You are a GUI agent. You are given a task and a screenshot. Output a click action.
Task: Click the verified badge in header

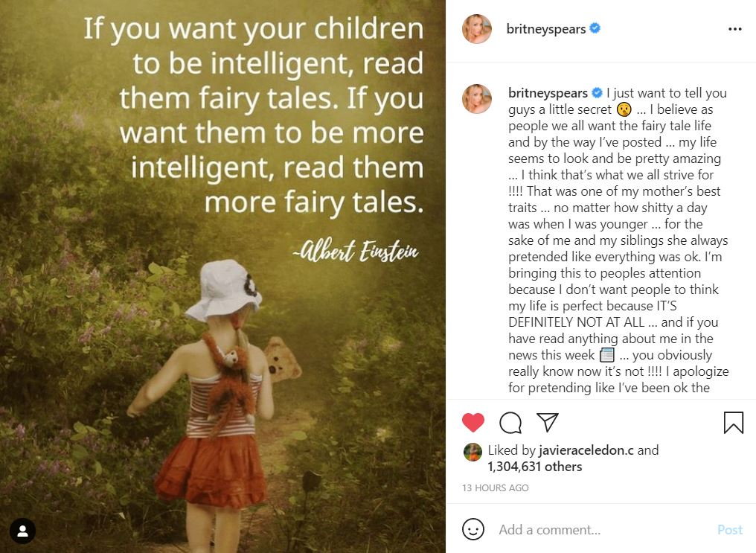(x=595, y=28)
